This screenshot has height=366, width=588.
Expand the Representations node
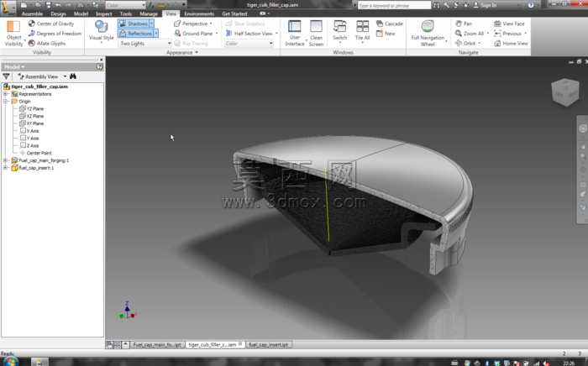(6, 94)
